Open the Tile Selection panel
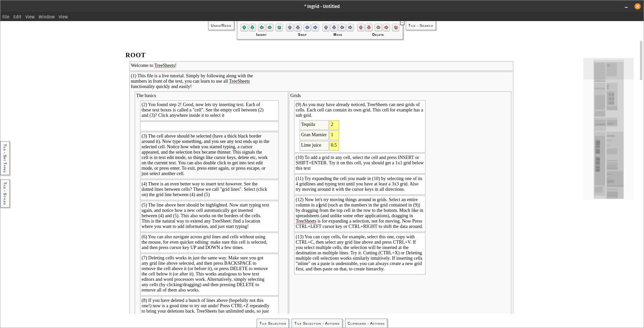644x328 pixels. pyautogui.click(x=273, y=323)
